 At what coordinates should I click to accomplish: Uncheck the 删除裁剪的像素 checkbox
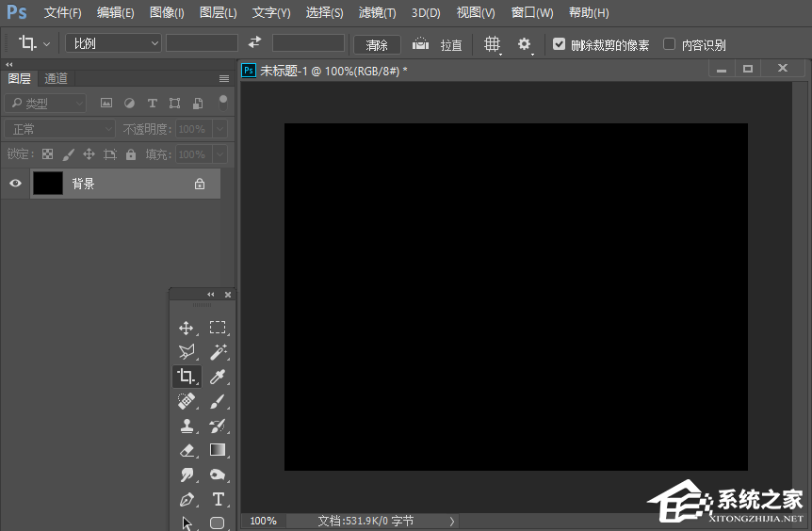pyautogui.click(x=560, y=44)
